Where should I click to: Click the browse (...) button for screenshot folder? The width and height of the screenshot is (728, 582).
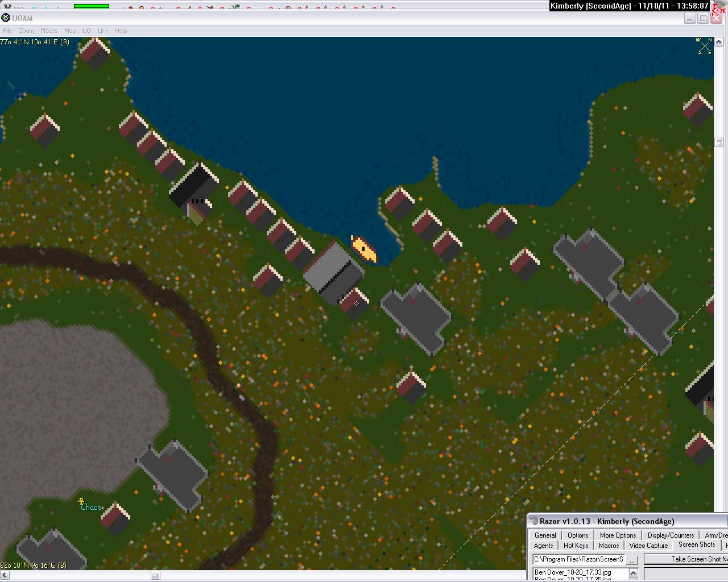pyautogui.click(x=632, y=560)
